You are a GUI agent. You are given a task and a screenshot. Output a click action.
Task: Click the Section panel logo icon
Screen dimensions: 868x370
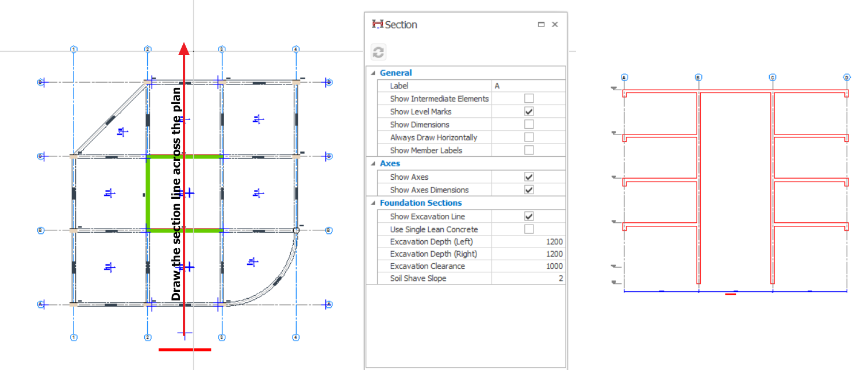tap(378, 24)
